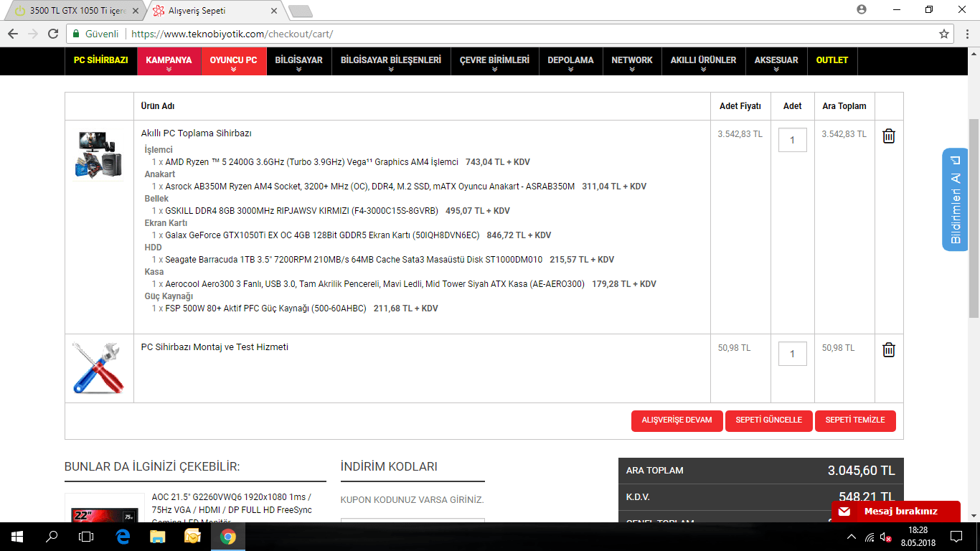Open the network icon in the system tray

[870, 537]
